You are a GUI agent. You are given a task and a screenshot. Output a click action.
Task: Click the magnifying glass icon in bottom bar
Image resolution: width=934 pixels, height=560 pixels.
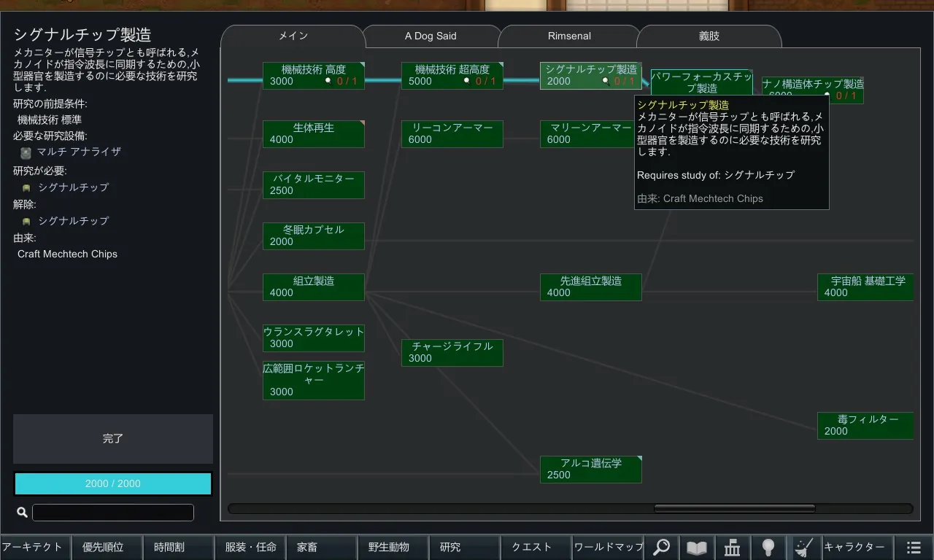coord(661,547)
